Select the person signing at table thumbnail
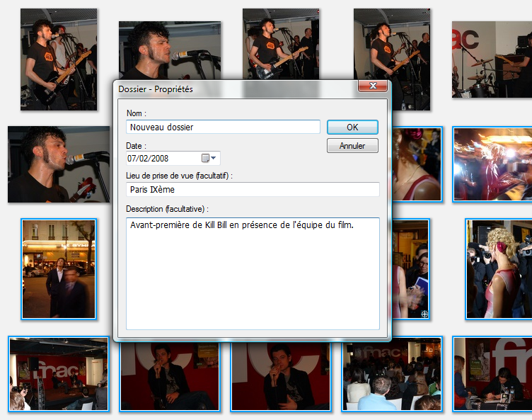Image resolution: width=532 pixels, height=420 pixels. click(492, 374)
